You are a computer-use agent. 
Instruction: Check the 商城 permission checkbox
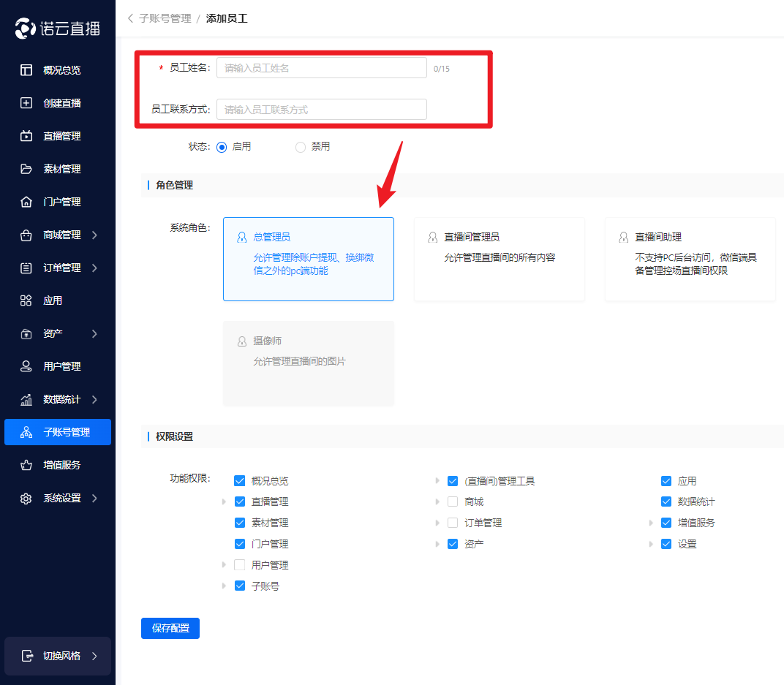pos(453,502)
